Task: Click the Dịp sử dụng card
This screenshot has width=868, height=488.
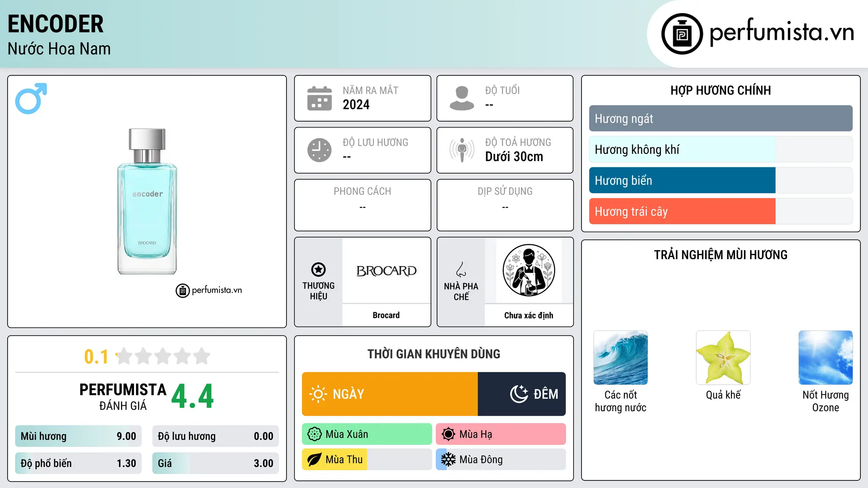Action: (x=505, y=205)
